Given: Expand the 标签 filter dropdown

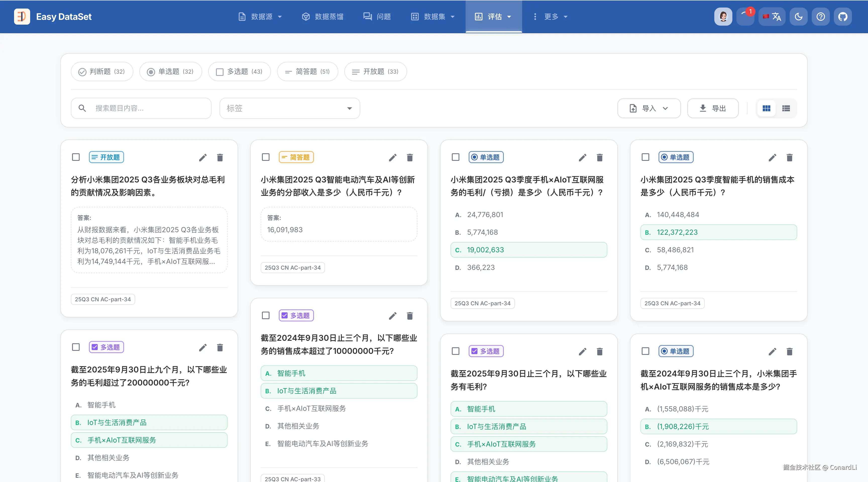Looking at the screenshot, I should tap(289, 108).
